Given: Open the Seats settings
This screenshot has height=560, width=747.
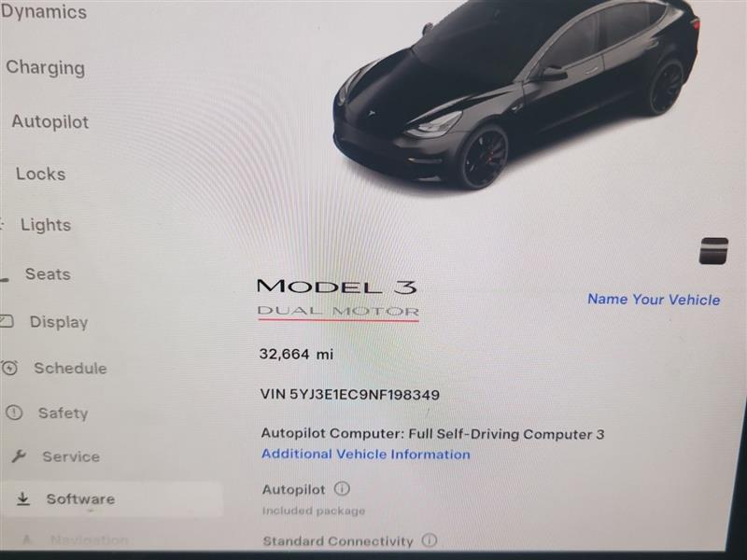Looking at the screenshot, I should click(48, 274).
